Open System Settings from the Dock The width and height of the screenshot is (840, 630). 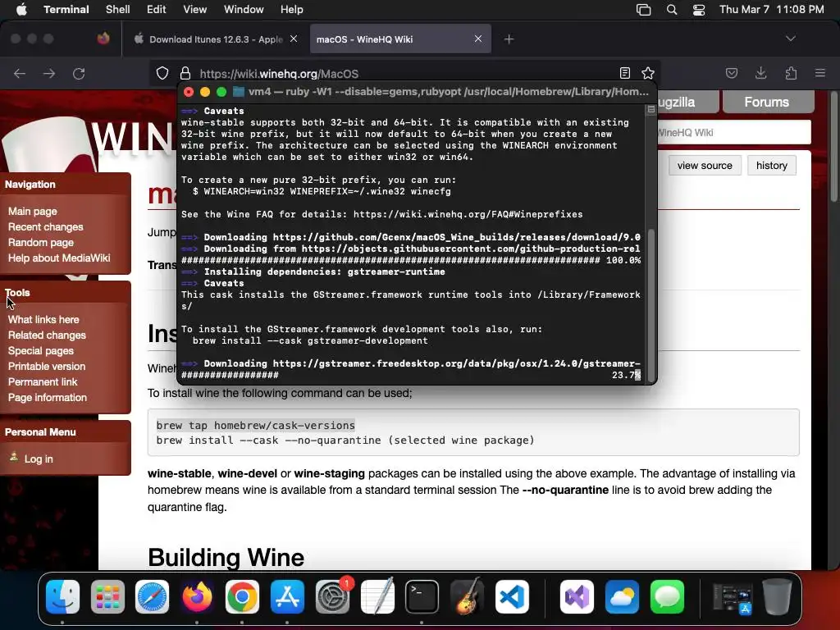(333, 597)
